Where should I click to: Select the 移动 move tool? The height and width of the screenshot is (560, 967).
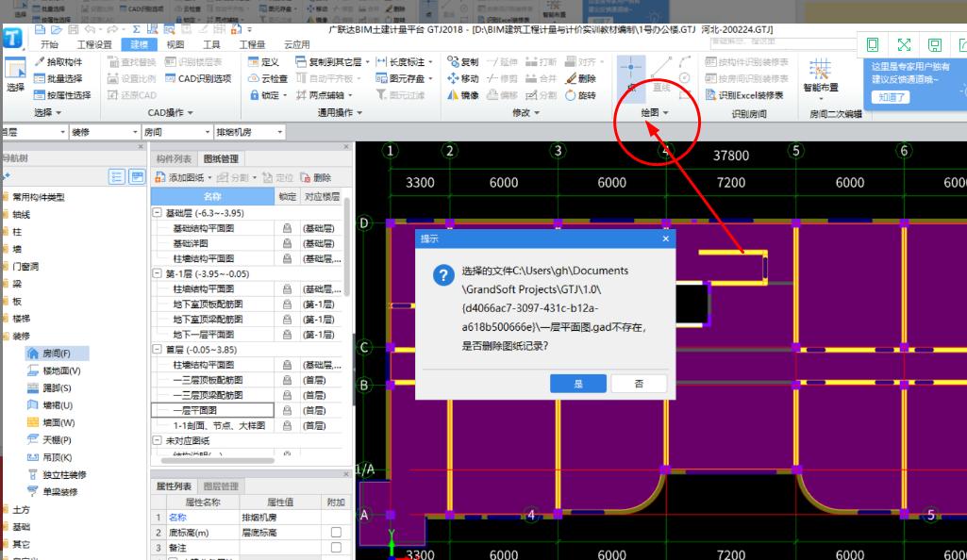pyautogui.click(x=463, y=78)
